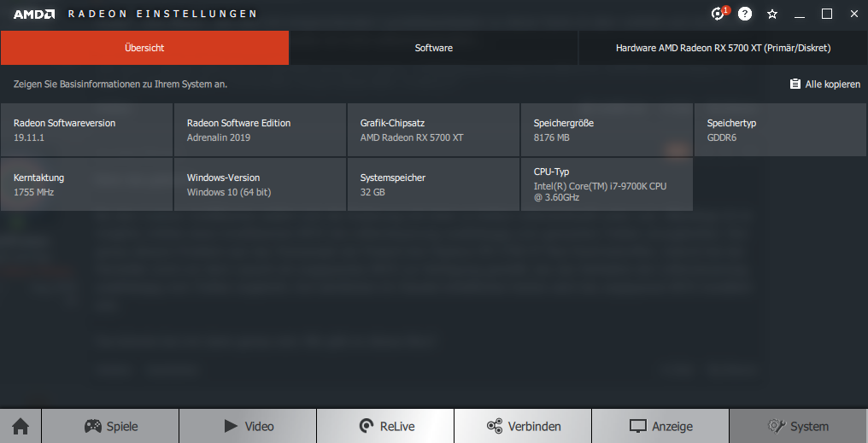Select the Speichertyp GDDR6 tile
868x443 pixels.
click(780, 130)
